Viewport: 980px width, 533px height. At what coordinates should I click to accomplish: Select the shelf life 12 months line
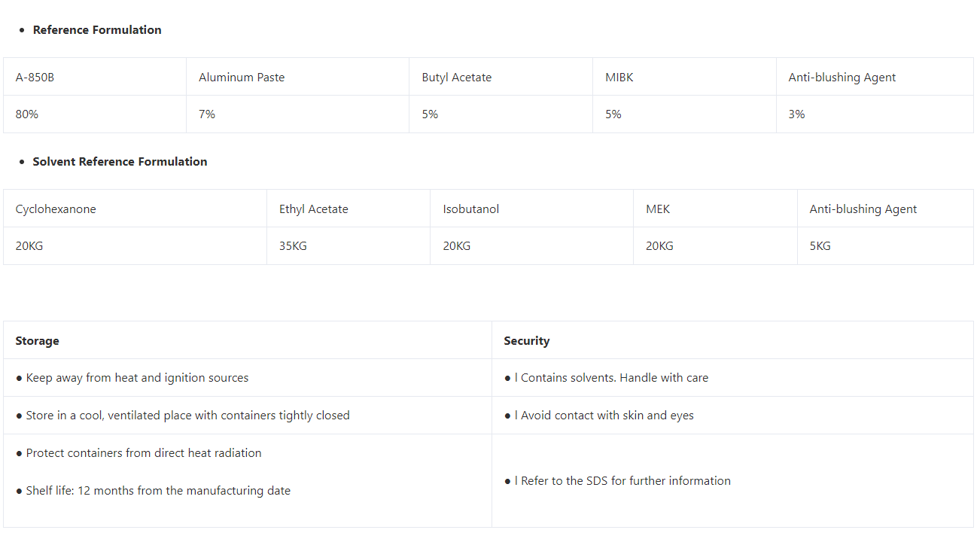point(153,491)
